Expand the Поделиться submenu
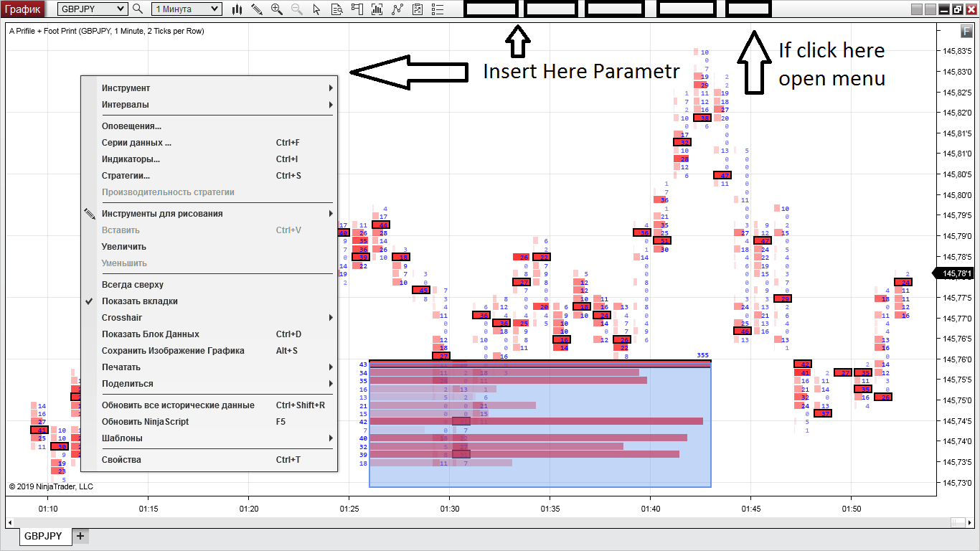Image resolution: width=980 pixels, height=551 pixels. 209,384
